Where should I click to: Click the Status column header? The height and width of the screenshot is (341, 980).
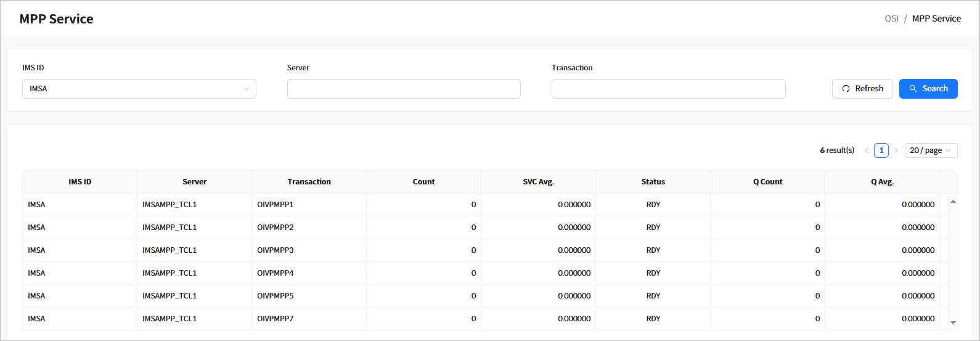pyautogui.click(x=653, y=182)
